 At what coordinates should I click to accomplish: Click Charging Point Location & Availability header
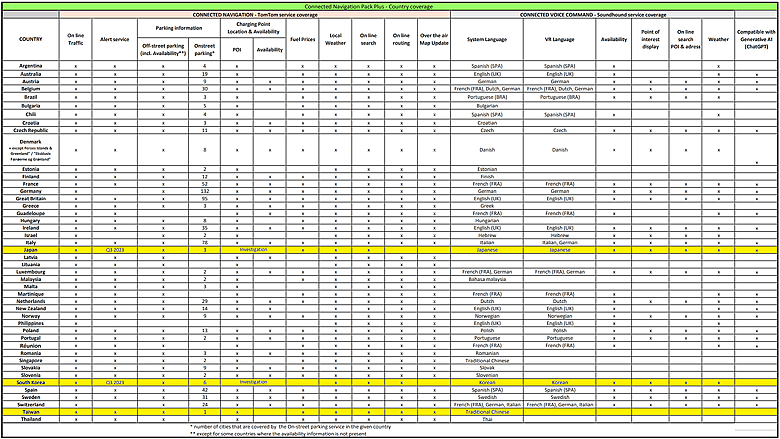[x=253, y=28]
